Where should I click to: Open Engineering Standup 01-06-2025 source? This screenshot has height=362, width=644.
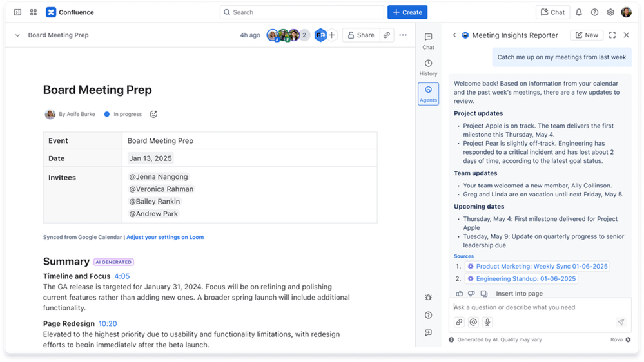[x=522, y=279]
